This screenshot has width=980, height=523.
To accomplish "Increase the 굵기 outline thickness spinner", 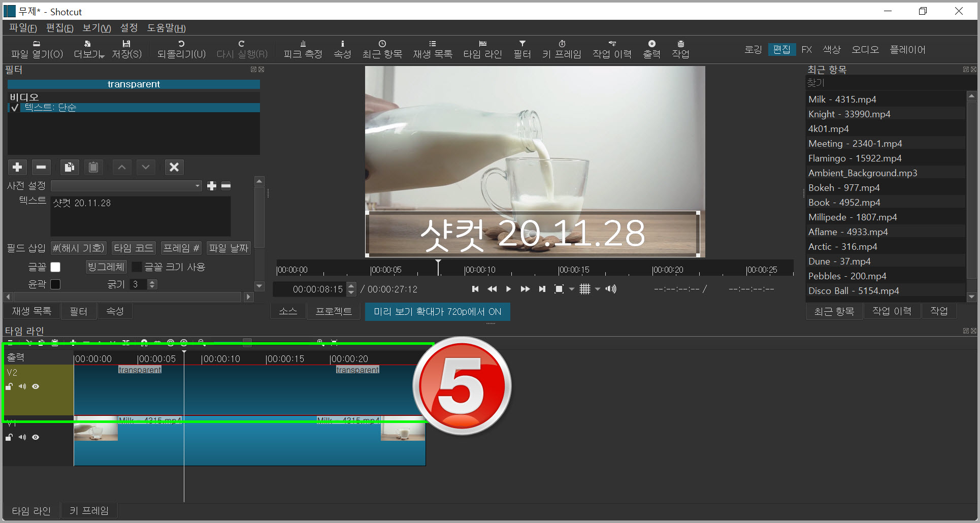I will (152, 282).
